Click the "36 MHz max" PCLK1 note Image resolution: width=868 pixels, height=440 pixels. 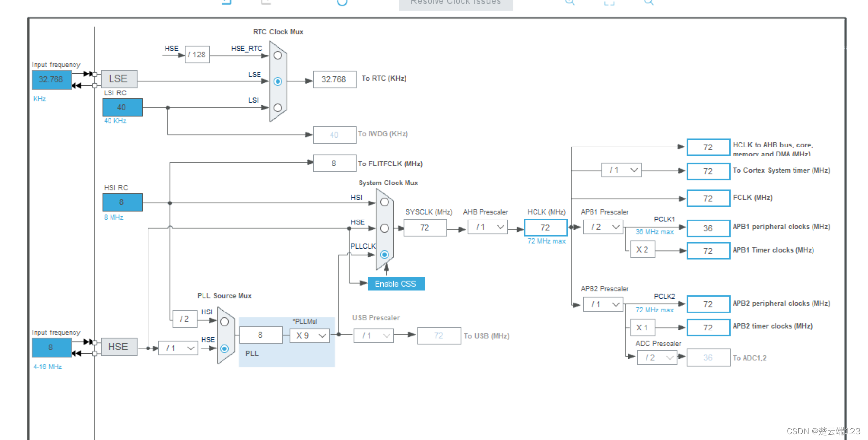(655, 232)
